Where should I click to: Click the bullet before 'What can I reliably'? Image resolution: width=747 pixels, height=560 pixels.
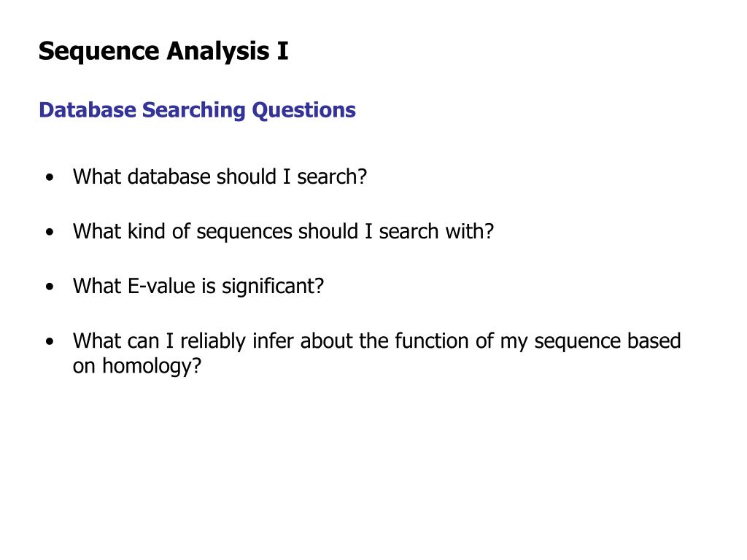(x=50, y=342)
